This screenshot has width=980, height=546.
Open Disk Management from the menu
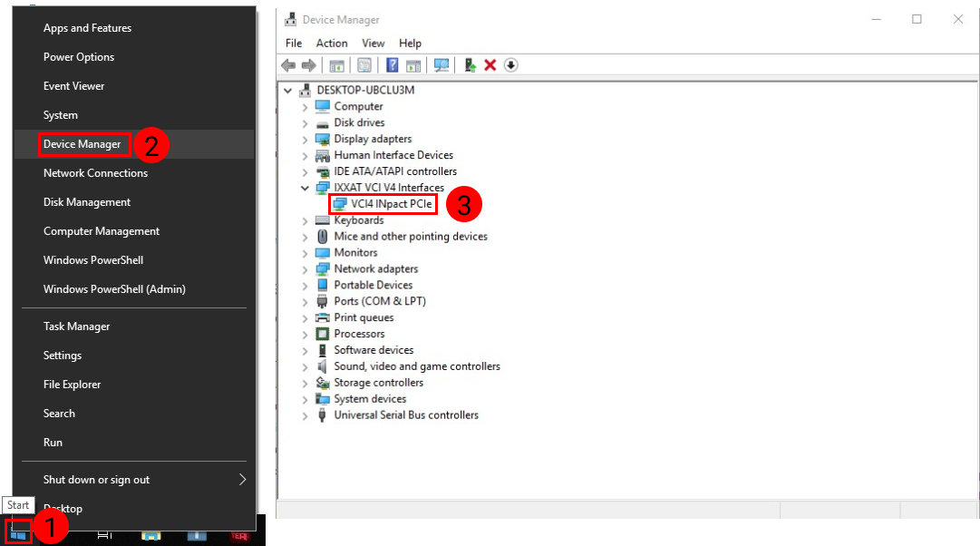tap(88, 201)
